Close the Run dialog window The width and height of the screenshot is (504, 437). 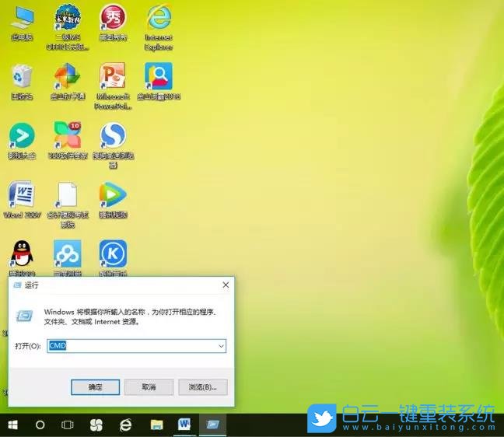(226, 285)
